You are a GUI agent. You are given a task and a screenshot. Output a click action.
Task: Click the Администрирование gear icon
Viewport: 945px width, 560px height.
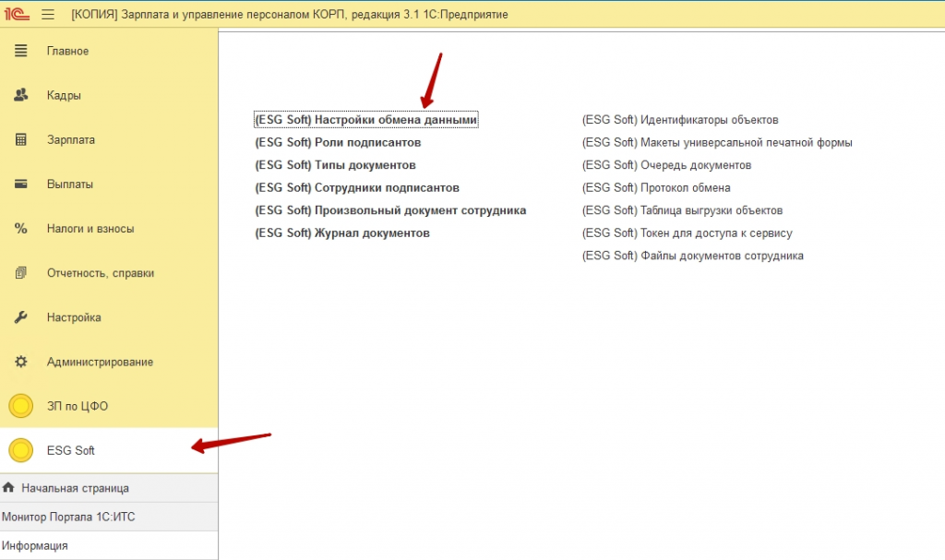point(21,362)
